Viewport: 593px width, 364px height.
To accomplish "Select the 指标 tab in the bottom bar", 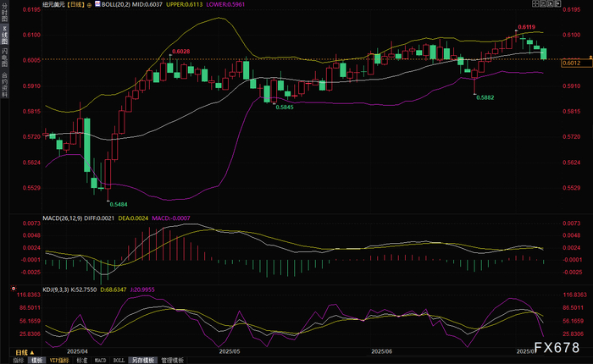I will [x=18, y=361].
